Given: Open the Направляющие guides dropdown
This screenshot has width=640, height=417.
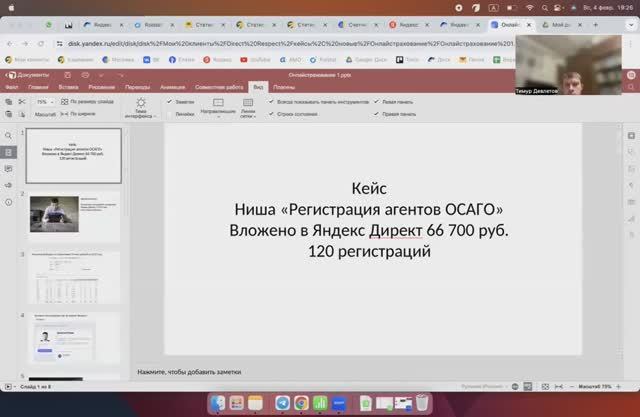Looking at the screenshot, I should click(x=218, y=108).
